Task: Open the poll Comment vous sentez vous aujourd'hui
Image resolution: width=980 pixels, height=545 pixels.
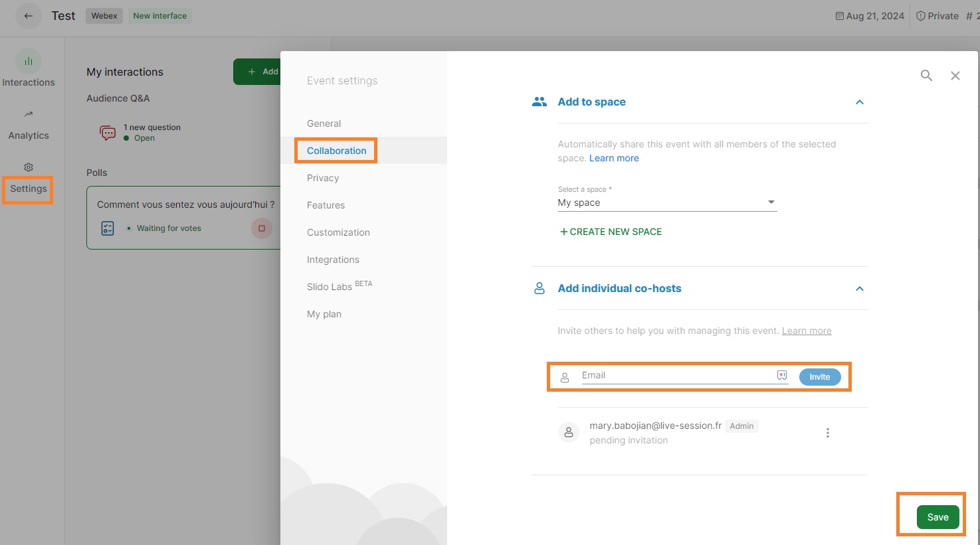Action: 186,204
